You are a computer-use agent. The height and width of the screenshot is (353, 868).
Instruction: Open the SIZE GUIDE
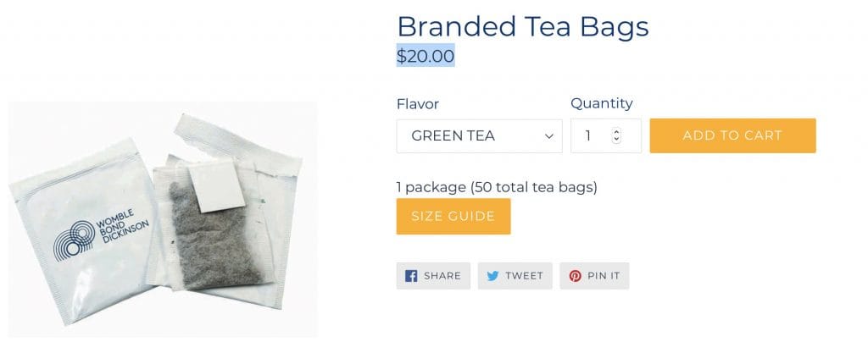pos(453,217)
